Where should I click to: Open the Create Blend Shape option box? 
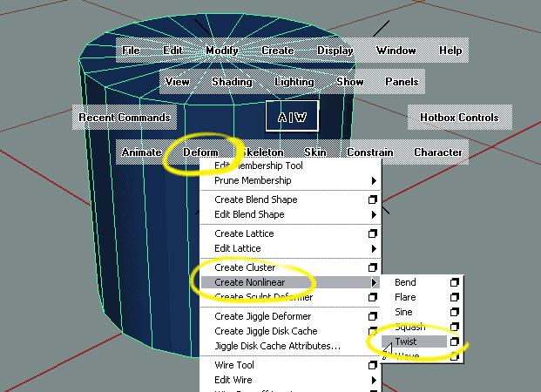tap(373, 199)
